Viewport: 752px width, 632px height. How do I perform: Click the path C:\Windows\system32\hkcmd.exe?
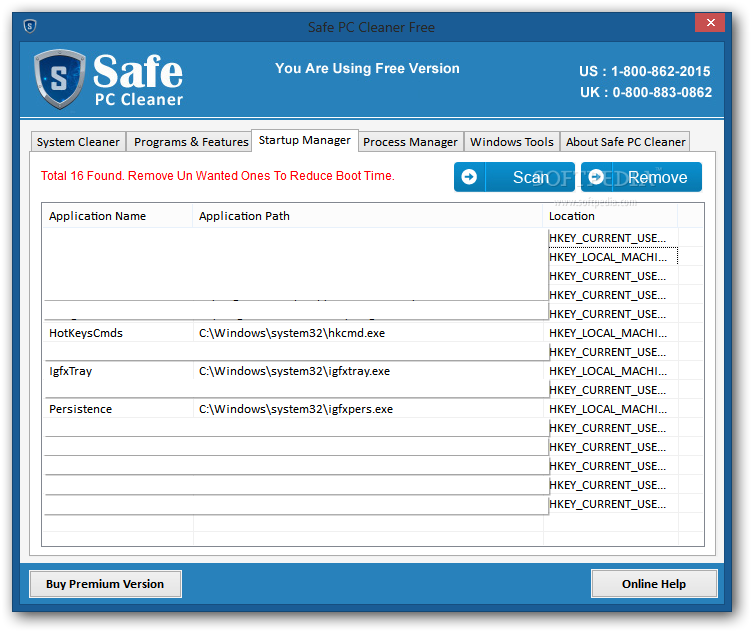tap(292, 333)
